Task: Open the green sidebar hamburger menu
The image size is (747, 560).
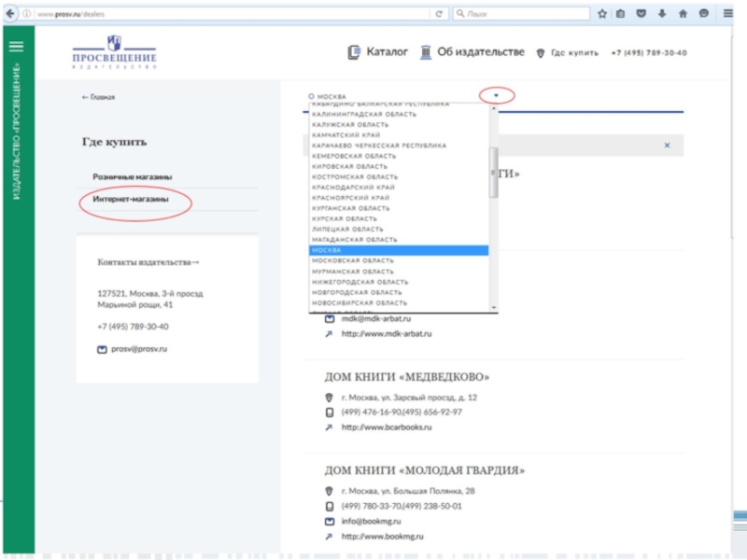Action: click(x=16, y=46)
